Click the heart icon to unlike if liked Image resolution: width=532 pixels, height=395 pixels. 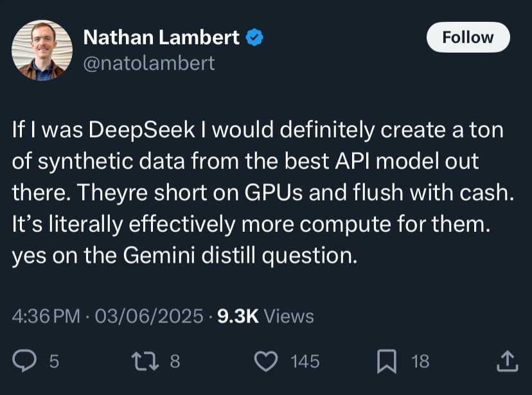point(267,361)
